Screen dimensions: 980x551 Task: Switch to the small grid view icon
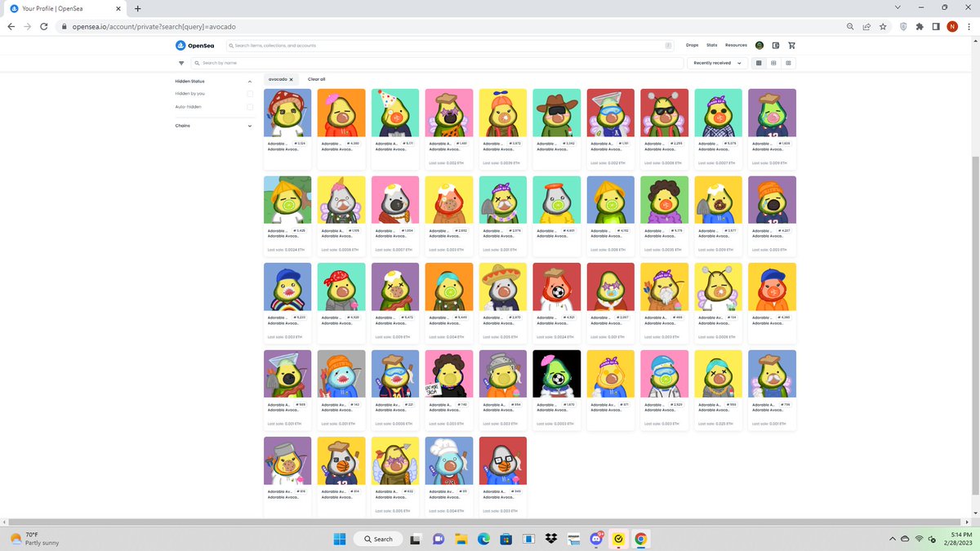click(788, 63)
